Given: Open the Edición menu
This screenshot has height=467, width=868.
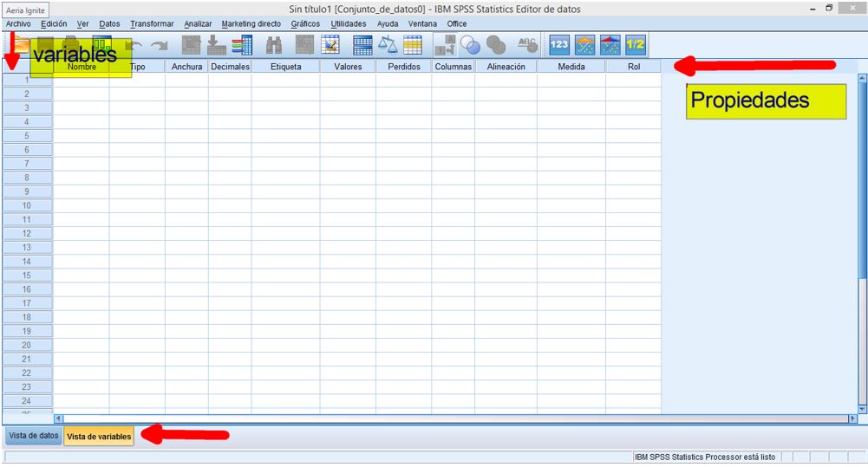Looking at the screenshot, I should [54, 23].
